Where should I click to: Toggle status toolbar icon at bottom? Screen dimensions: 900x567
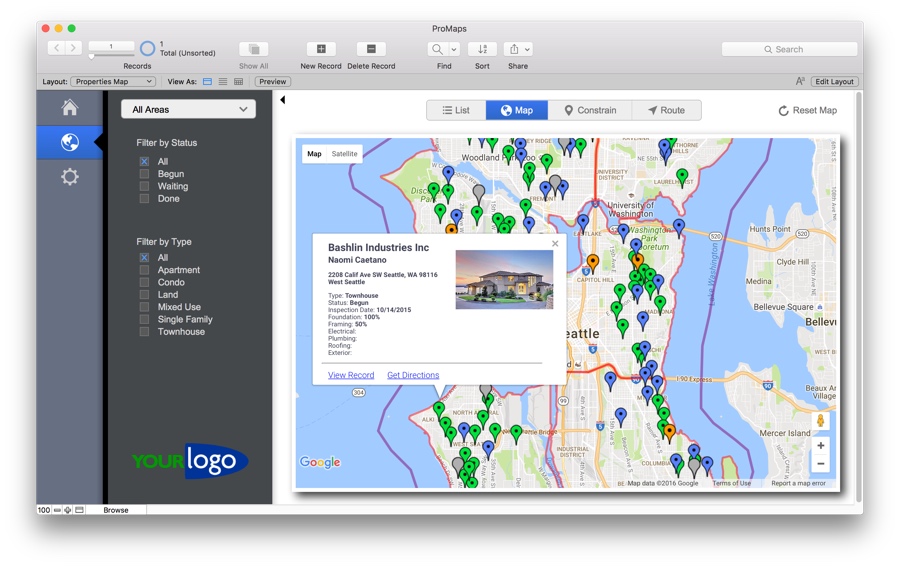click(x=80, y=510)
